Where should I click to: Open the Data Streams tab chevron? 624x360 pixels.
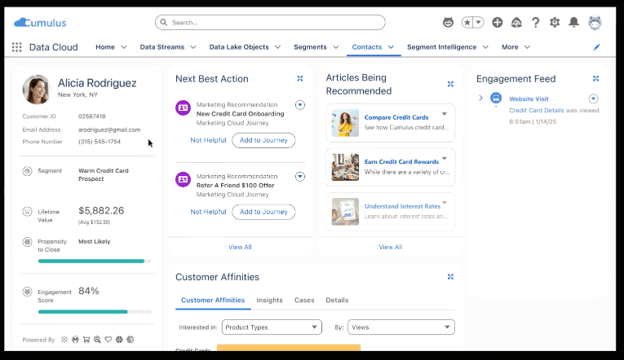coord(193,47)
